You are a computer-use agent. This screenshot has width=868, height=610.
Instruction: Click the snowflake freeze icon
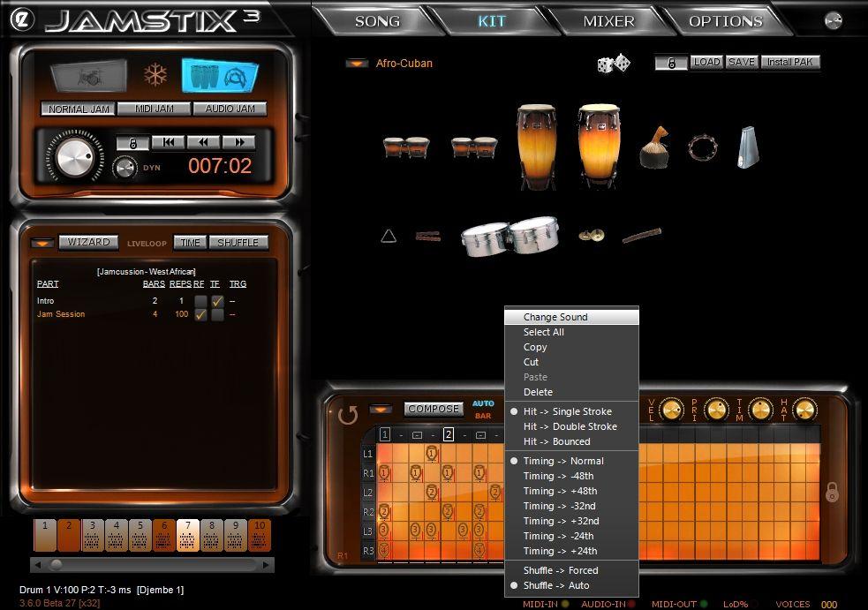click(x=155, y=75)
